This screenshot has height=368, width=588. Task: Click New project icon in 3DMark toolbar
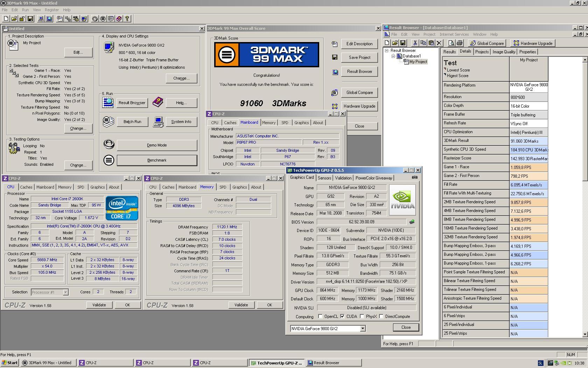6,19
